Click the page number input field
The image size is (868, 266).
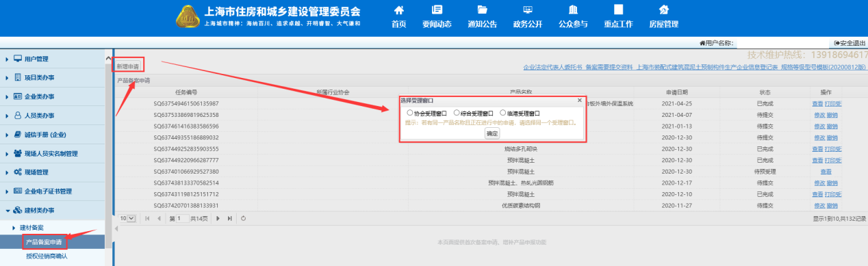[x=182, y=218]
